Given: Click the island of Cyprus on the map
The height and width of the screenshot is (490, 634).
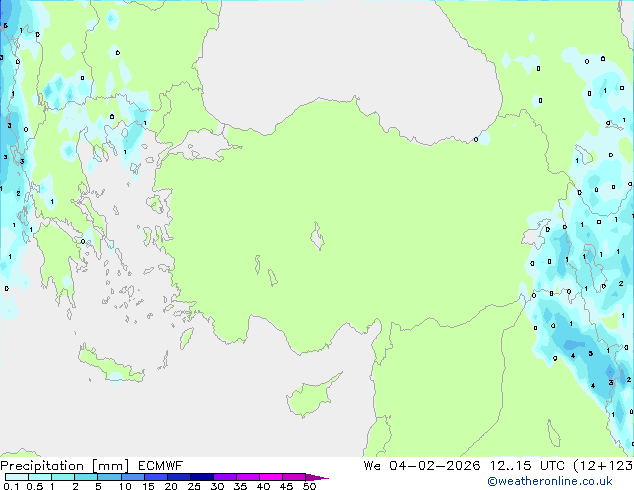Looking at the screenshot, I should [x=311, y=396].
